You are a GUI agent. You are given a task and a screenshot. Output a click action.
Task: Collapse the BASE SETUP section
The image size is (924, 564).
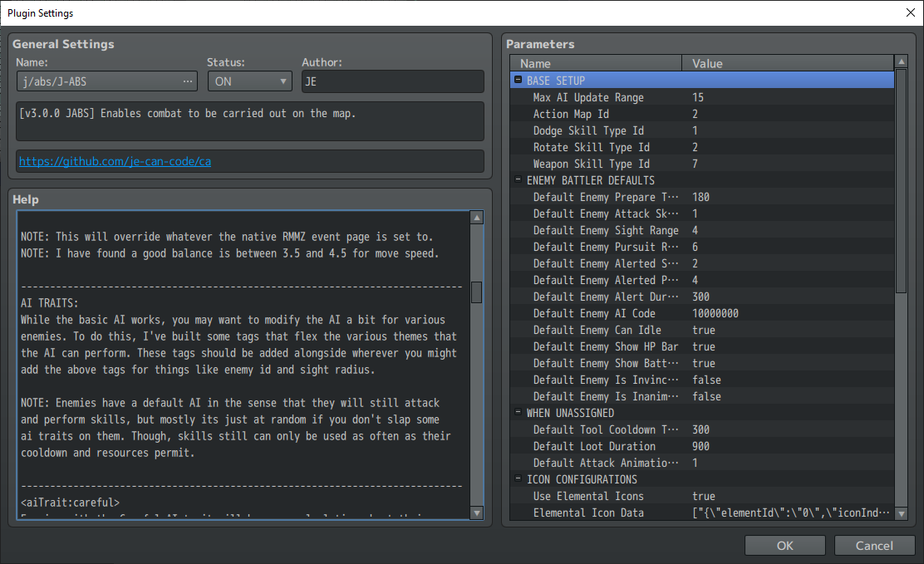coord(518,80)
